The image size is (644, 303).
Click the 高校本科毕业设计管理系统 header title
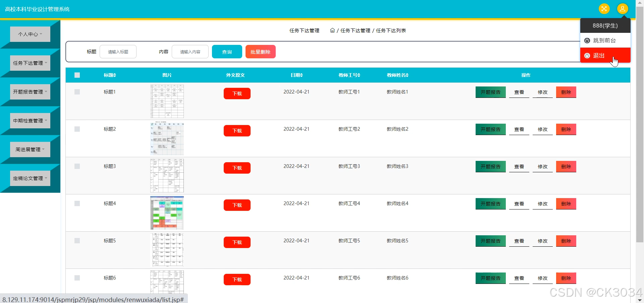tap(37, 9)
